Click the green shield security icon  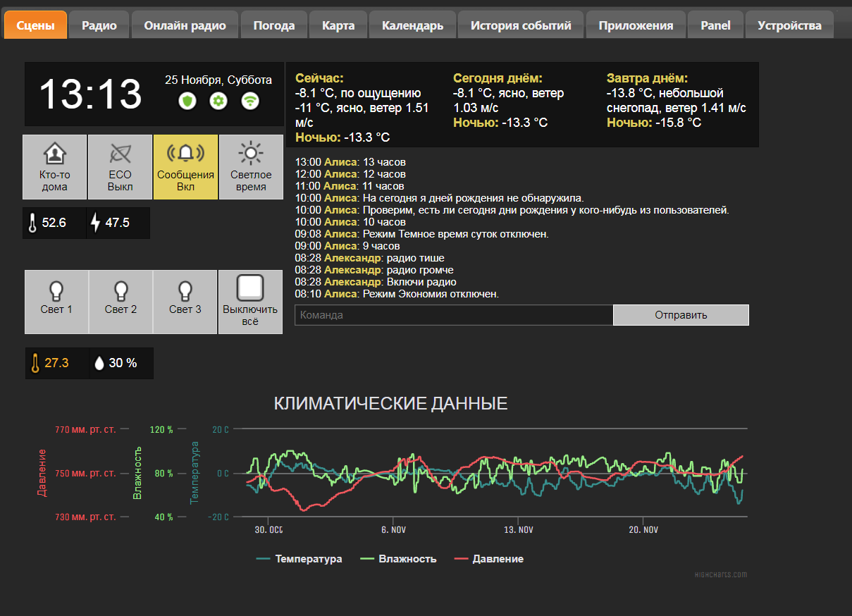tap(187, 101)
